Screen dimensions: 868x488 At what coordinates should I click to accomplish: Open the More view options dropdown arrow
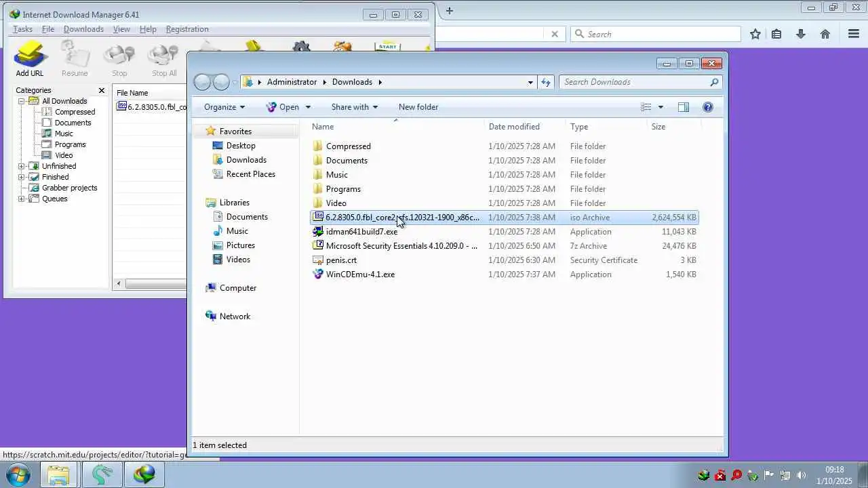660,107
